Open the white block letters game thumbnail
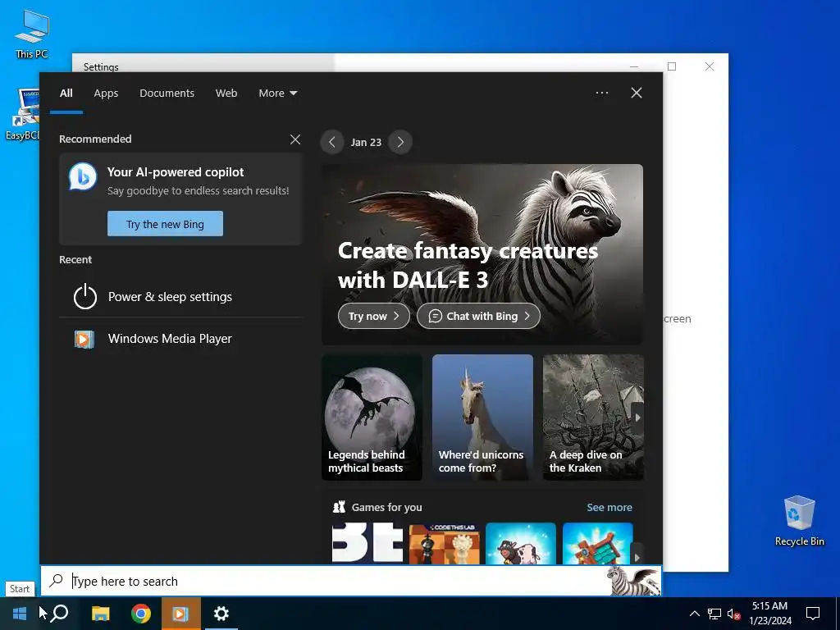The width and height of the screenshot is (840, 630). [367, 543]
